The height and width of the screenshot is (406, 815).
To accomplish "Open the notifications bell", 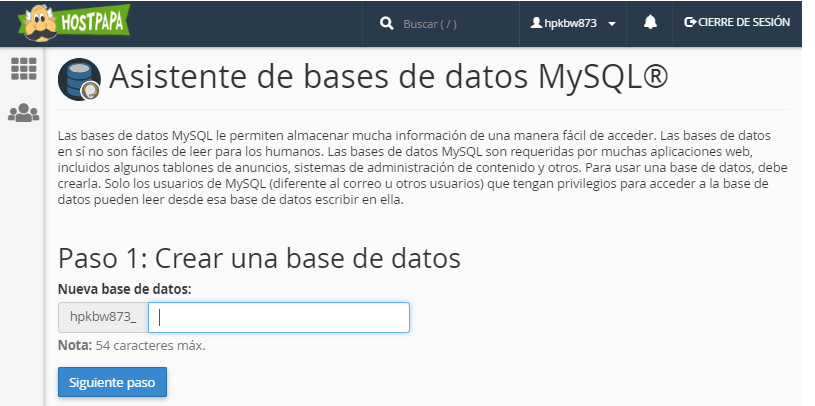I will coord(650,22).
